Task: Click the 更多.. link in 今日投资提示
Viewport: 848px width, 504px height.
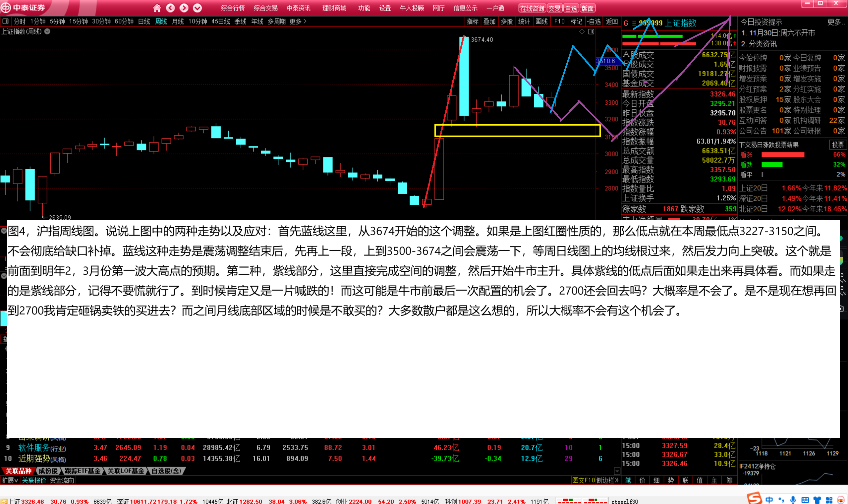Action: [836, 22]
